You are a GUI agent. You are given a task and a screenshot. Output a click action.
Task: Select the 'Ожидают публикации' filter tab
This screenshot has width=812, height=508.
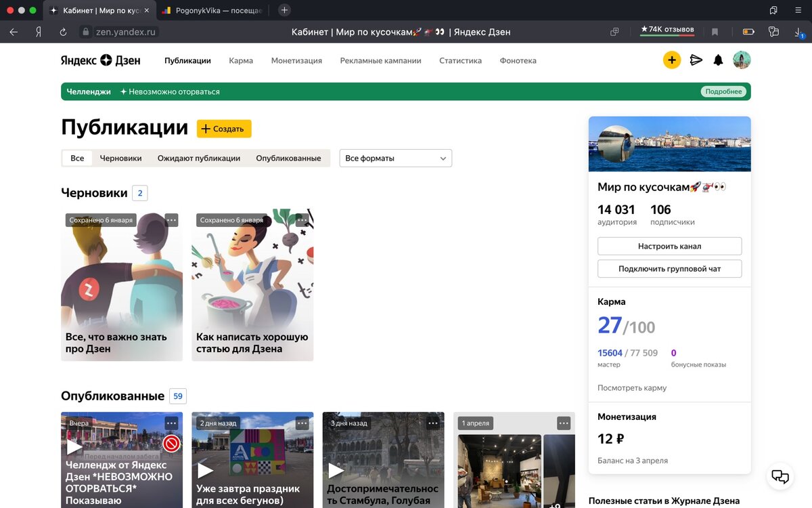click(x=199, y=158)
